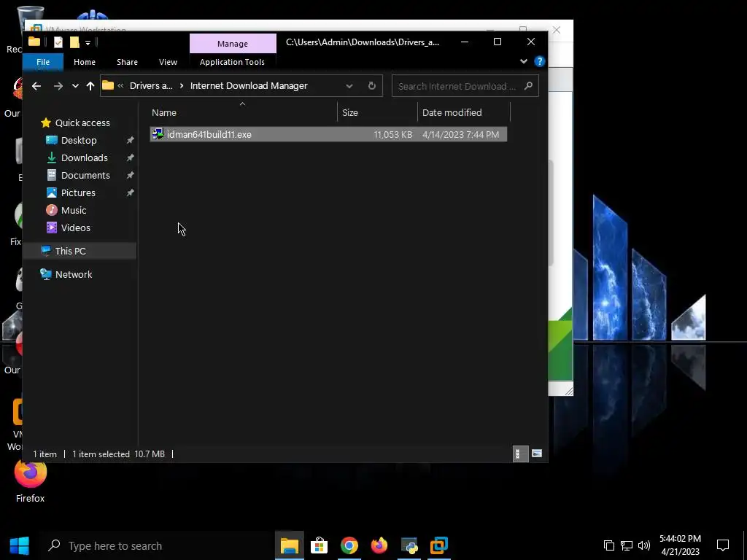Go forward with the right arrow
The height and width of the screenshot is (560, 747).
point(58,86)
